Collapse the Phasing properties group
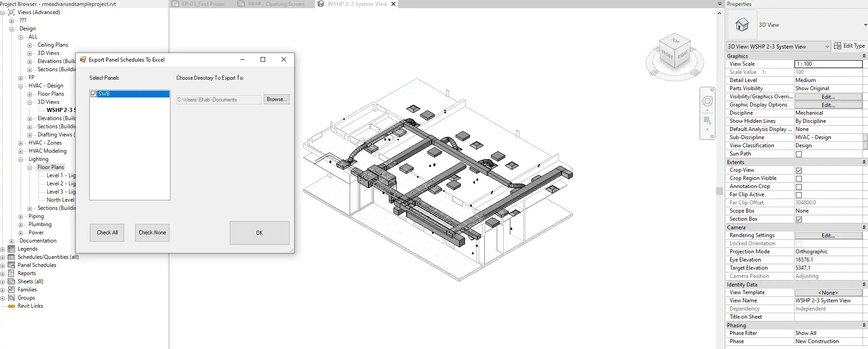Viewport: 868px width, 349px height. [864, 325]
